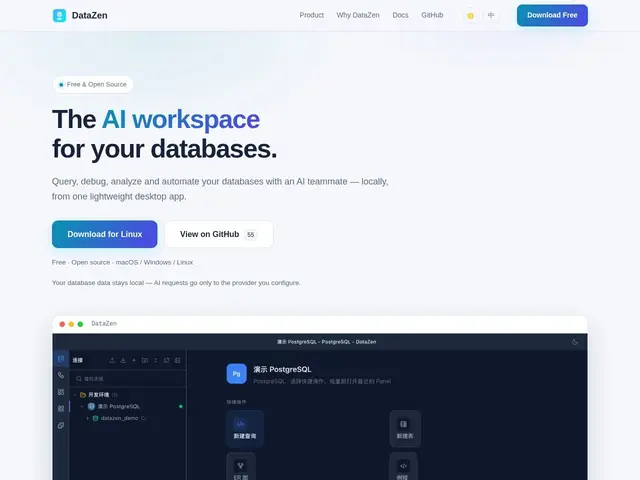Click the code-brackets card below 新建表

pos(403,467)
